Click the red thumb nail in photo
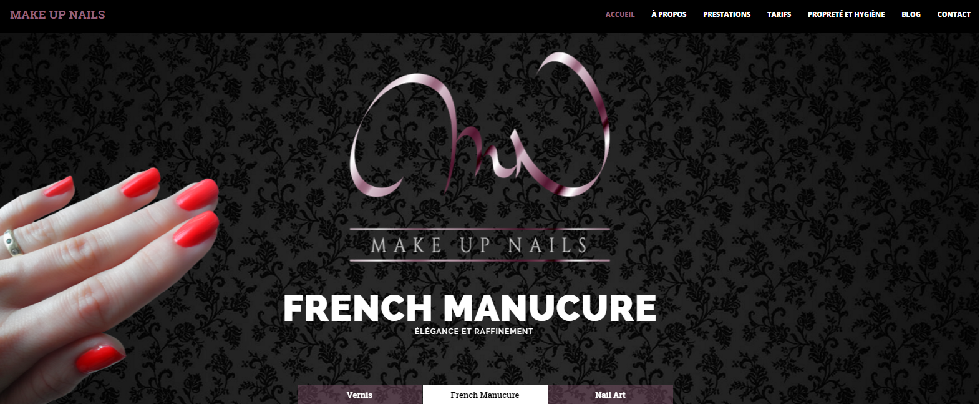The image size is (980, 404). click(x=100, y=358)
